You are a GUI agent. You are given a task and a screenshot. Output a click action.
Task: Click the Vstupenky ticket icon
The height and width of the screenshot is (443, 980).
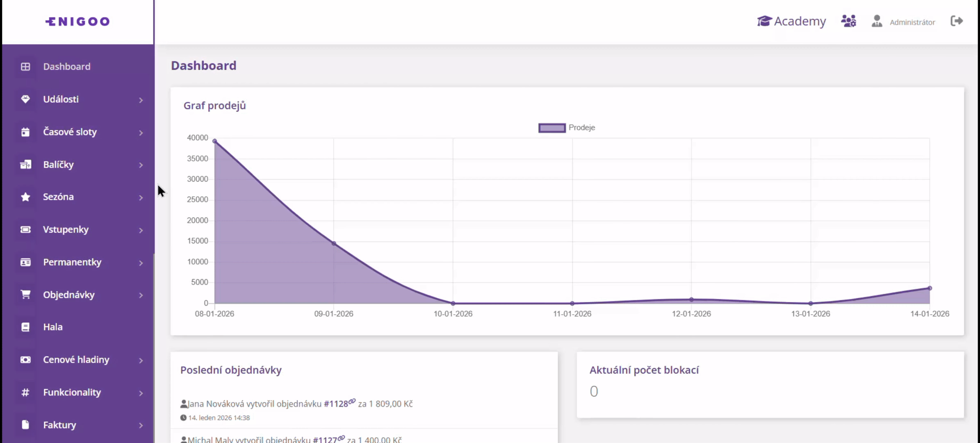(x=25, y=230)
